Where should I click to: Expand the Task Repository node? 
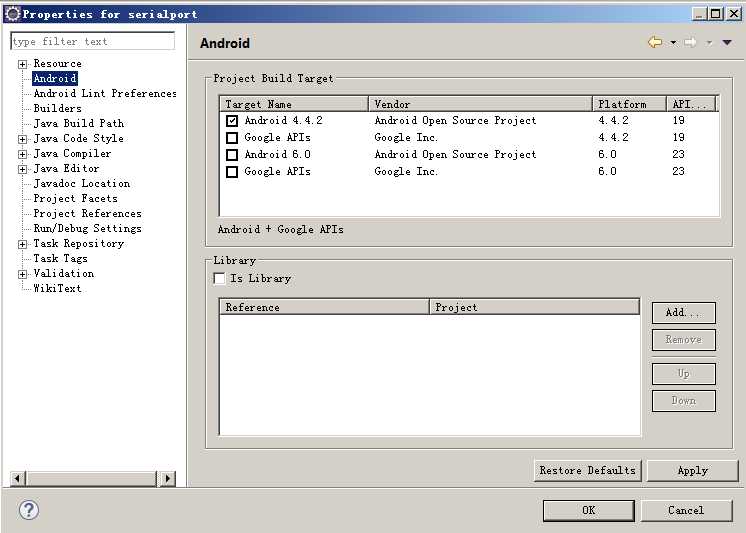22,245
